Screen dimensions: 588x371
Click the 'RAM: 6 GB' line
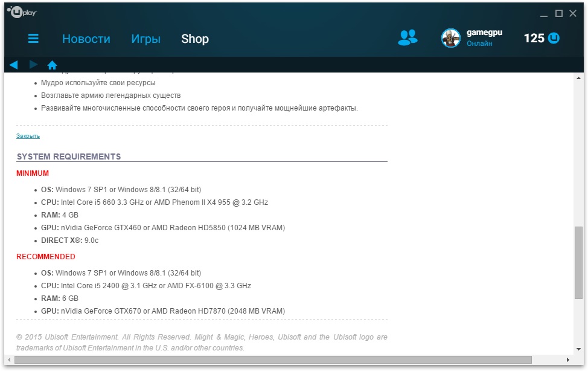(60, 298)
